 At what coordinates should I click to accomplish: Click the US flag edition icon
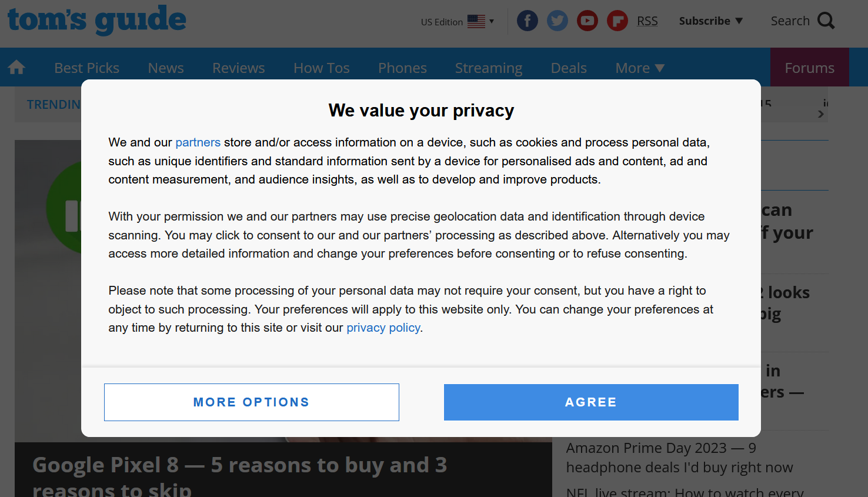coord(477,20)
